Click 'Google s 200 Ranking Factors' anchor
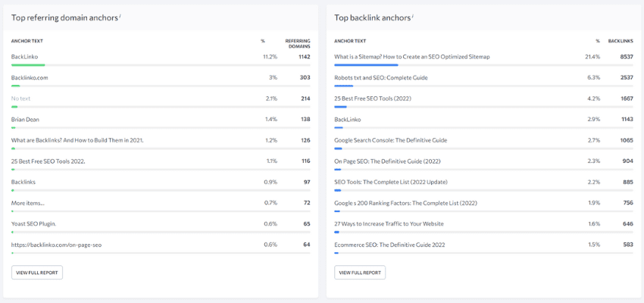Image resolution: width=644 pixels, height=303 pixels. [x=406, y=203]
